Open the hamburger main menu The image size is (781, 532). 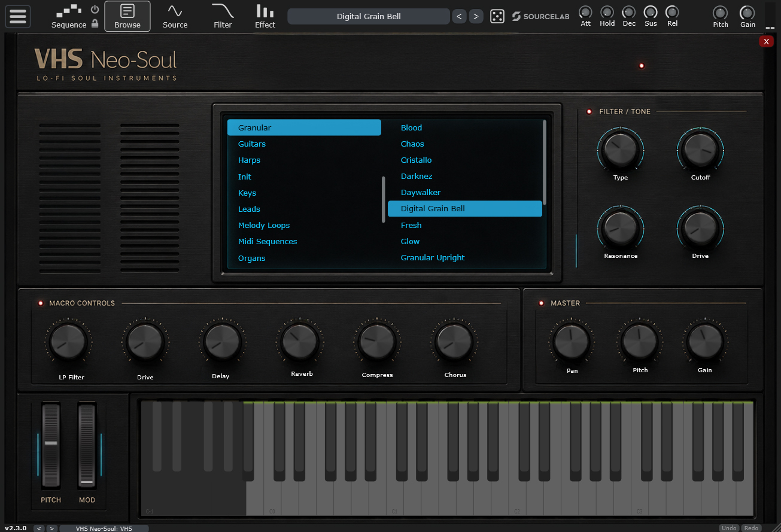(18, 16)
